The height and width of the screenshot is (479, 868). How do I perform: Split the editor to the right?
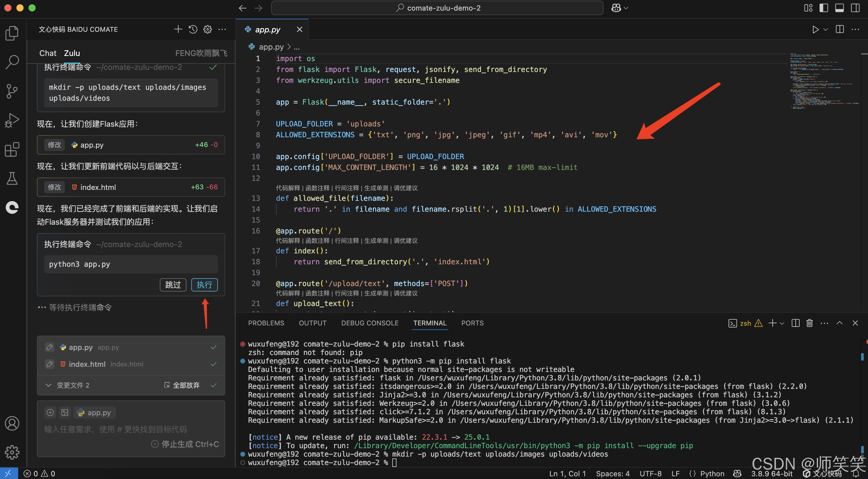coord(840,29)
